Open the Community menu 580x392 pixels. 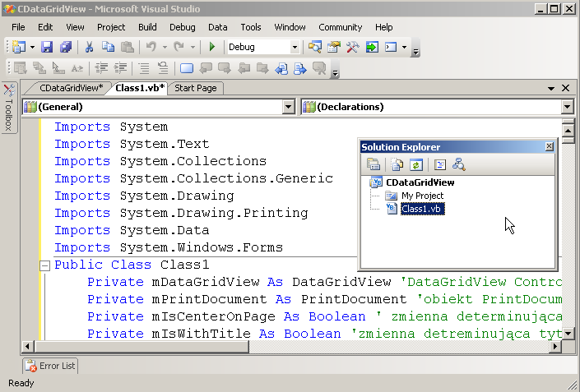tap(341, 27)
